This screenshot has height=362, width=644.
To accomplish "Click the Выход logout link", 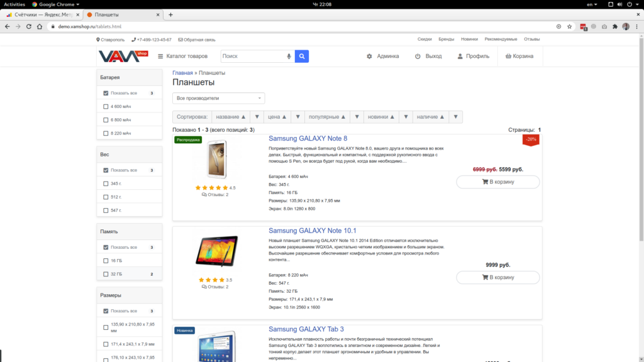I will tap(428, 56).
